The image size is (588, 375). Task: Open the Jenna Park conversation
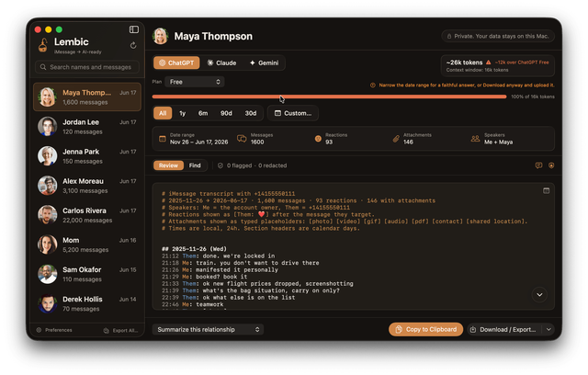87,156
